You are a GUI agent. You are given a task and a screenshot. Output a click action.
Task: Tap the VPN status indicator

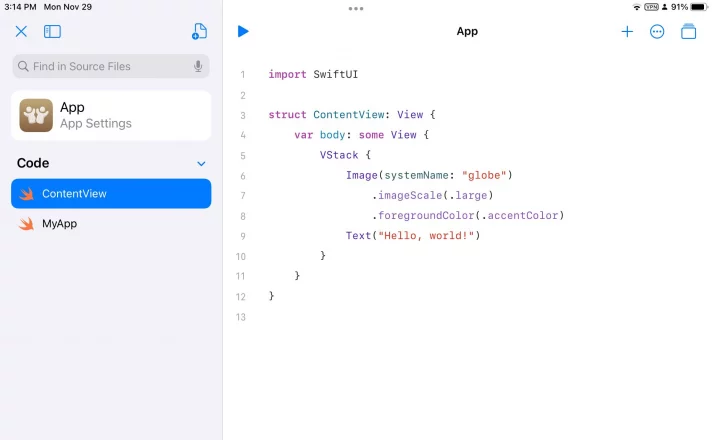pyautogui.click(x=651, y=7)
